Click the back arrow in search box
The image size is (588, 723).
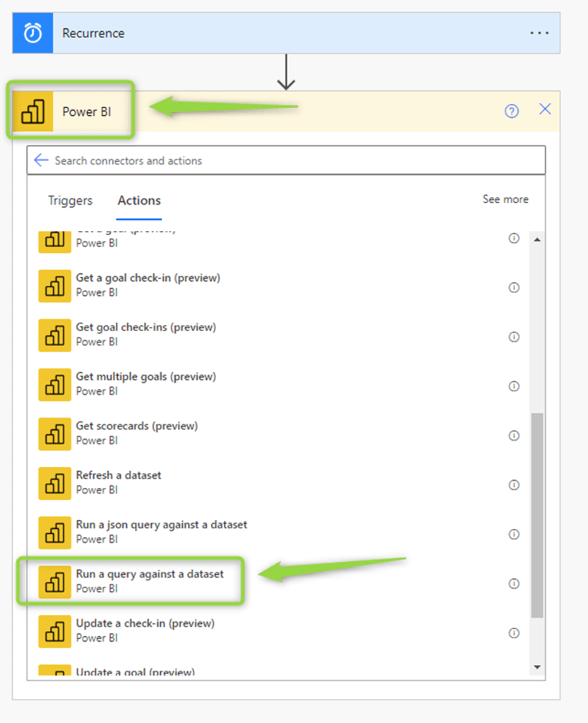(x=42, y=160)
